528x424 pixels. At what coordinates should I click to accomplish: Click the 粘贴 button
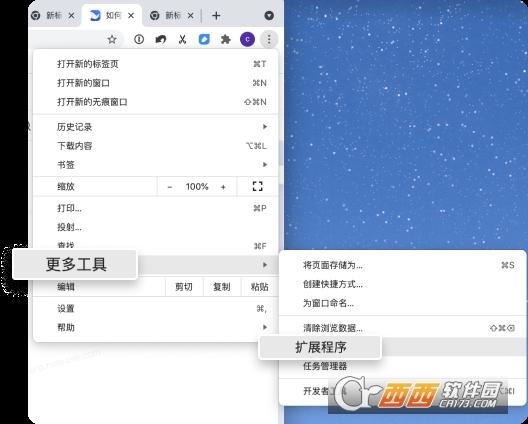[260, 287]
